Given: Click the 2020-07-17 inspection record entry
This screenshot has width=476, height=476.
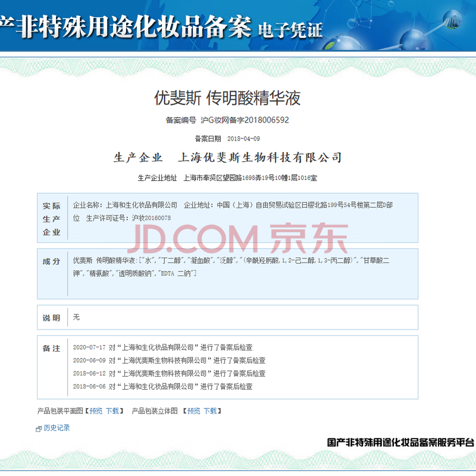Looking at the screenshot, I should [162, 347].
